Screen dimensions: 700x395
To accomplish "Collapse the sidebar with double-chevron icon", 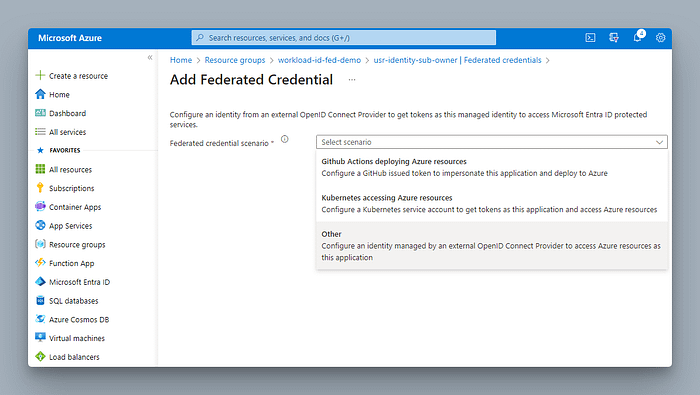I will click(x=150, y=57).
